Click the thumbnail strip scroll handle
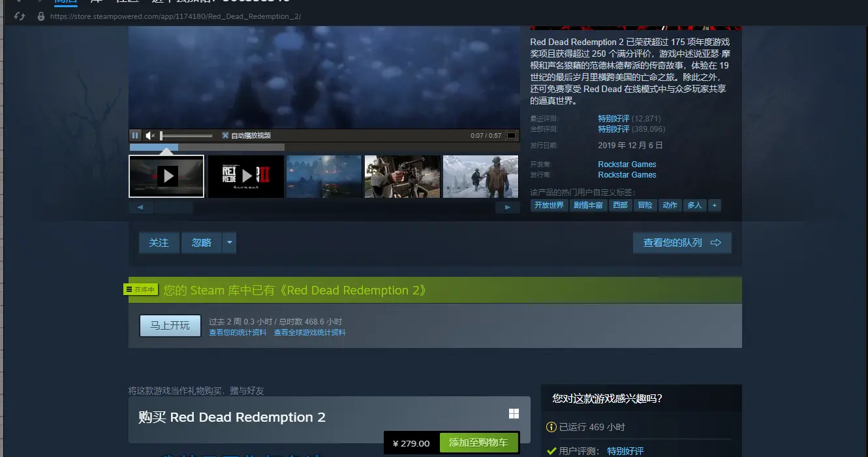This screenshot has height=457, width=868. 174,208
